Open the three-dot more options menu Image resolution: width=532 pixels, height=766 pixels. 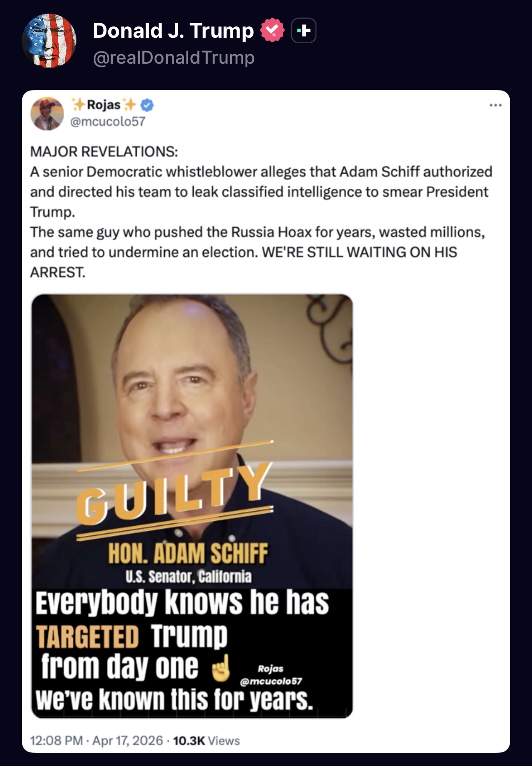[495, 106]
